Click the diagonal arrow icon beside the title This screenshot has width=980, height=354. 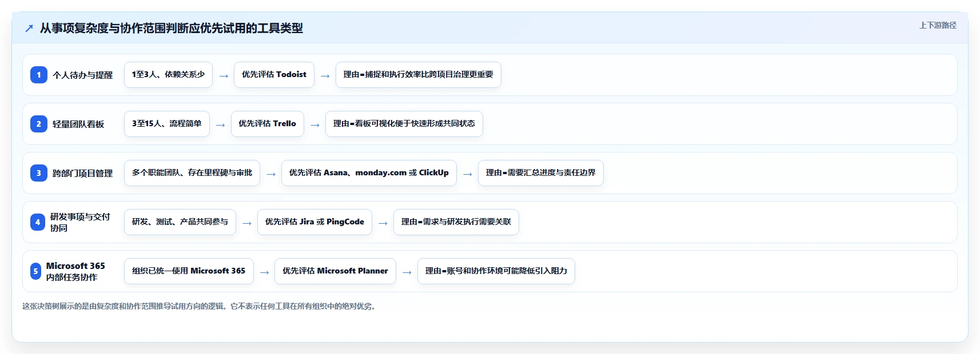29,28
